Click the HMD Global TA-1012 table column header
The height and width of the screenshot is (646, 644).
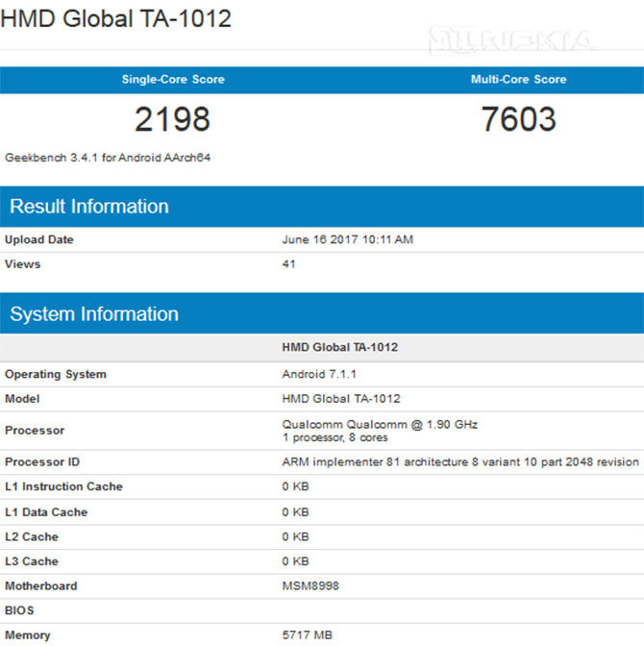(x=339, y=347)
